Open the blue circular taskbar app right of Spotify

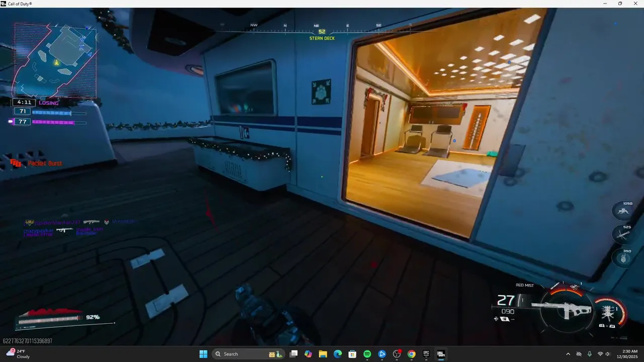(382, 354)
